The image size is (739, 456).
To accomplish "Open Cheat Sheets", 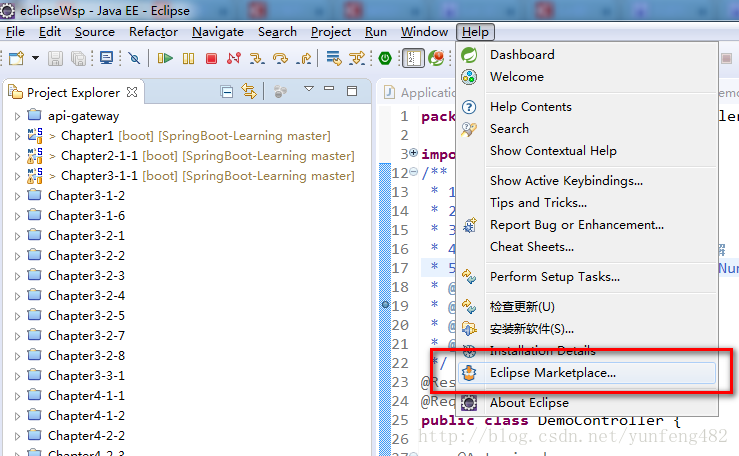I will point(587,247).
